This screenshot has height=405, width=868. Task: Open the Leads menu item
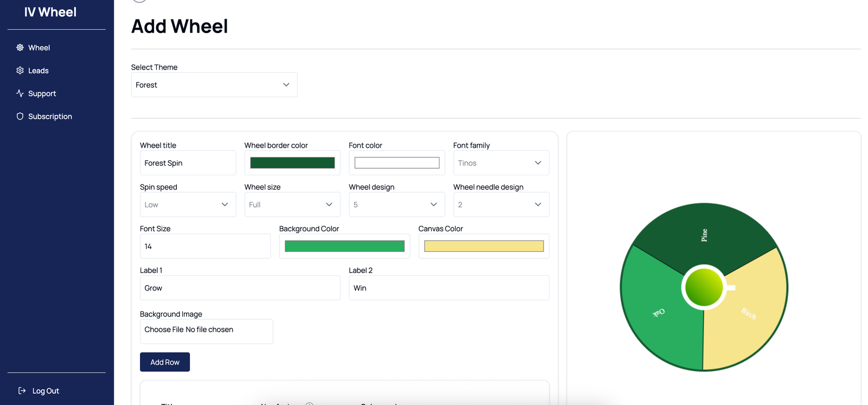pos(39,71)
